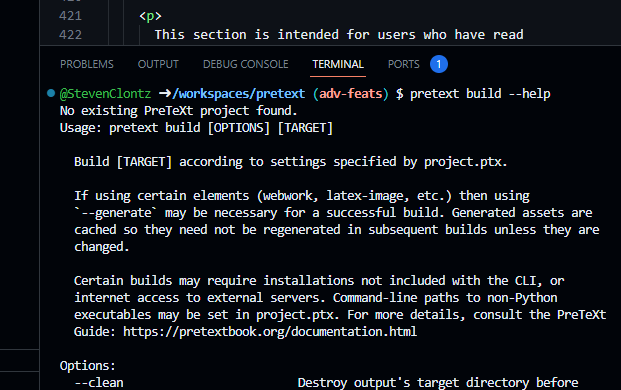Click the @StevenClontz username in prompt
The height and width of the screenshot is (390, 621).
point(105,94)
